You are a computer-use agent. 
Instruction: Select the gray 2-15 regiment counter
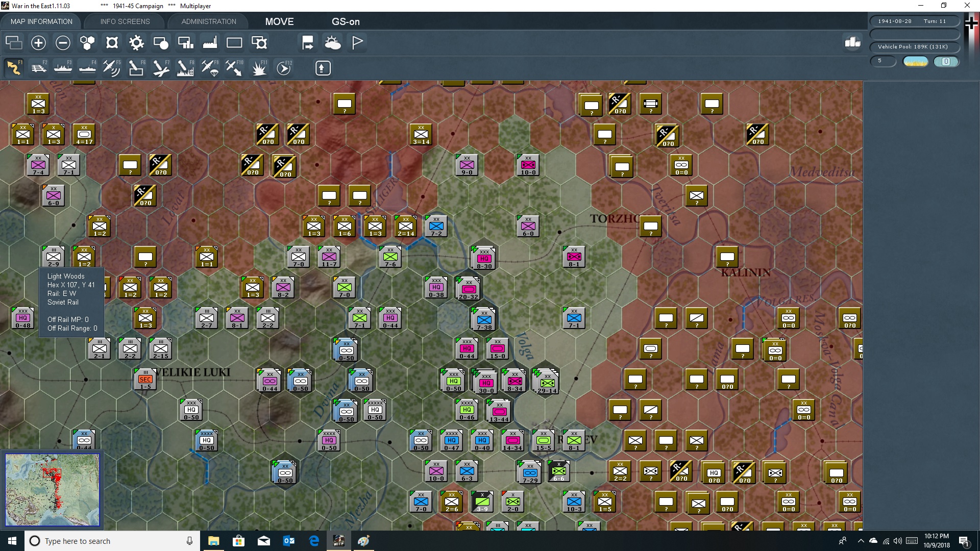coord(161,348)
